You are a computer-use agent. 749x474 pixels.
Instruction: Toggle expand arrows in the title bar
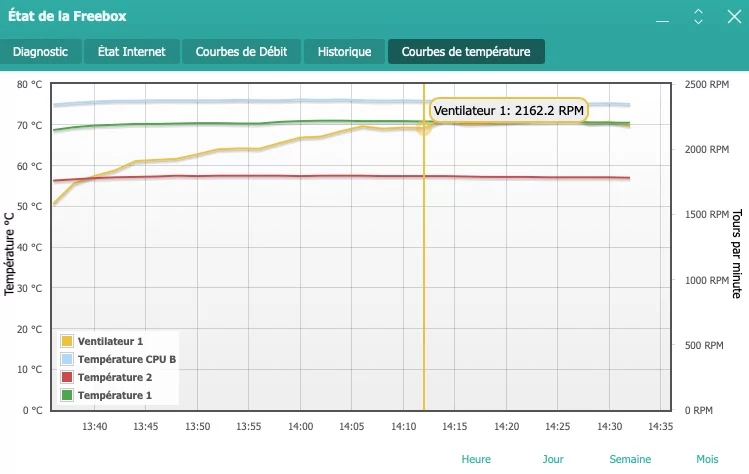(698, 16)
